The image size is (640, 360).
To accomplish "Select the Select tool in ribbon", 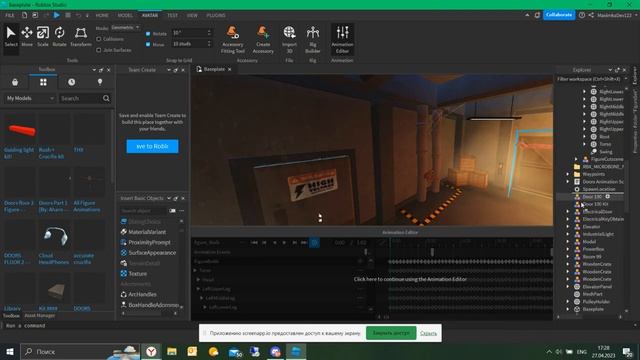I will [11, 37].
